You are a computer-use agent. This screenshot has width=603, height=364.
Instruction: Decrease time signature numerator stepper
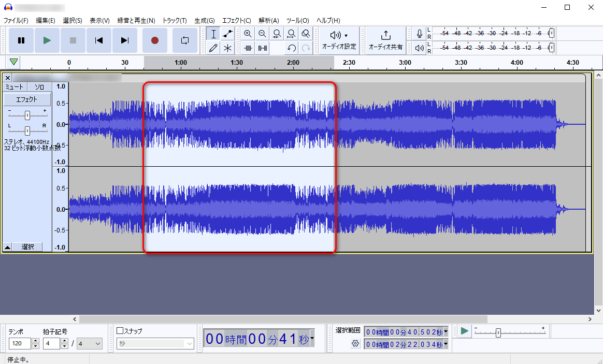(x=65, y=346)
